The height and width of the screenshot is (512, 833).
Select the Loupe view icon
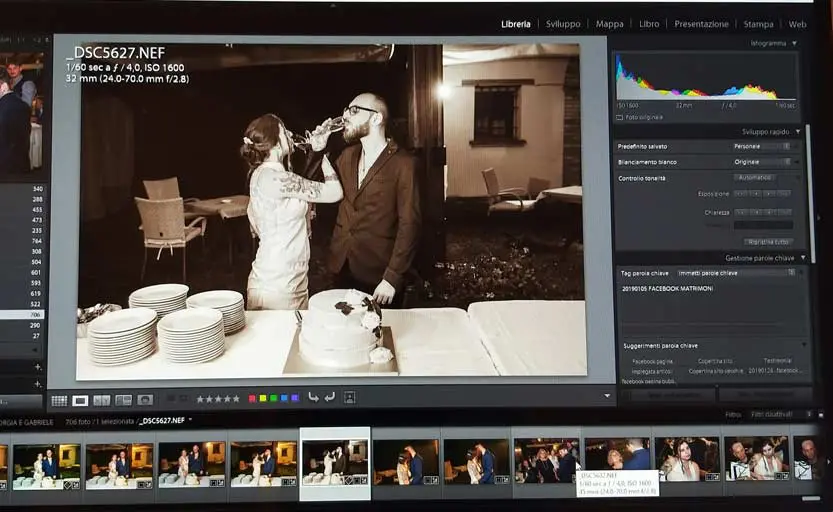[x=80, y=400]
